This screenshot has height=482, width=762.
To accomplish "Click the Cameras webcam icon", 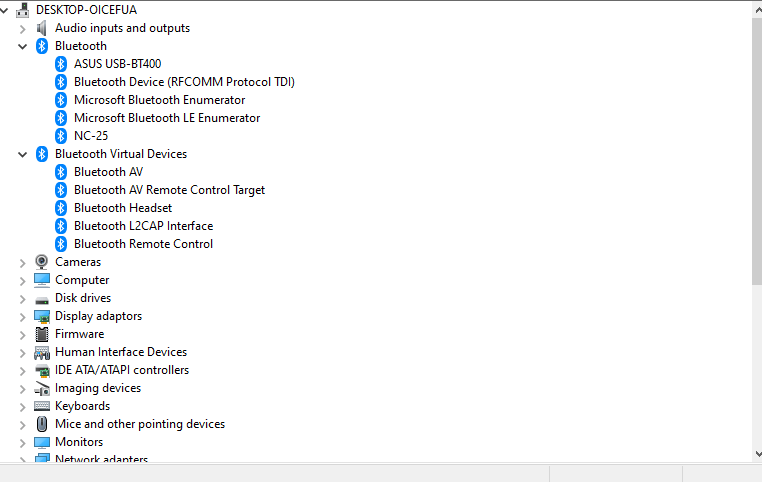I will (42, 262).
